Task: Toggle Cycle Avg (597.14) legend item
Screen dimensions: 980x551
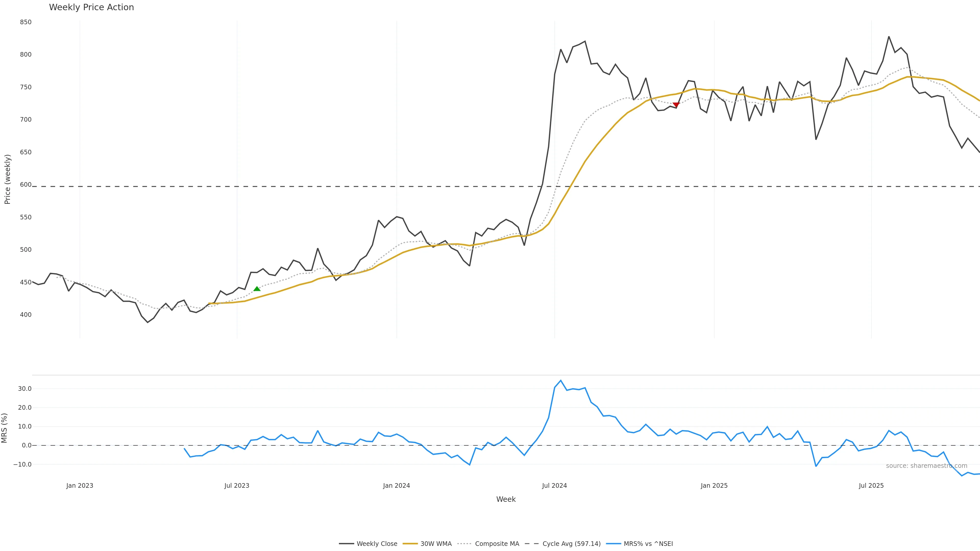Action: (x=571, y=544)
